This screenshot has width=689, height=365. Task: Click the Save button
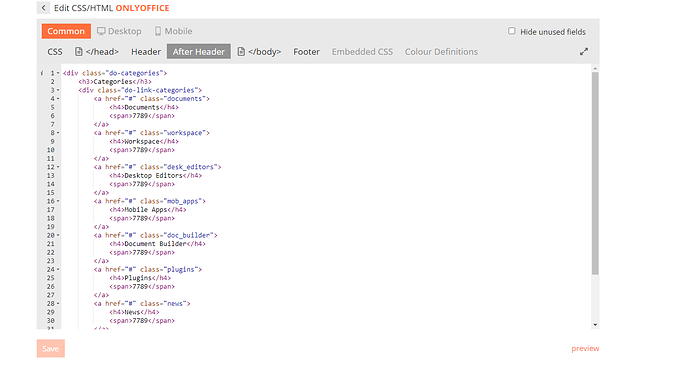click(x=51, y=349)
